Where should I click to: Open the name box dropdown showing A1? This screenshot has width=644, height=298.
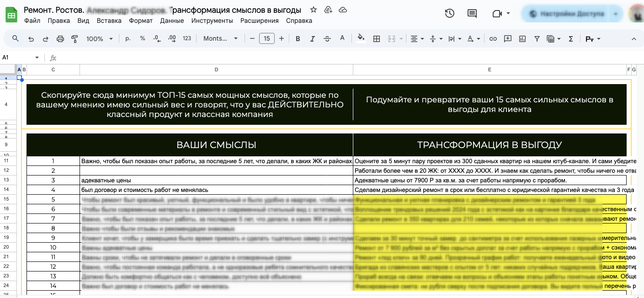(x=37, y=58)
